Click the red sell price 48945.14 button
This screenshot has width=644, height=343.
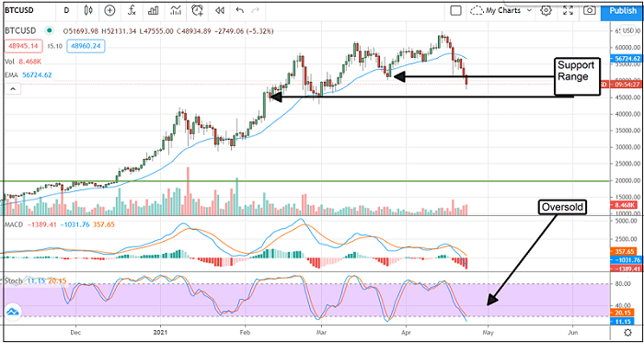23,46
